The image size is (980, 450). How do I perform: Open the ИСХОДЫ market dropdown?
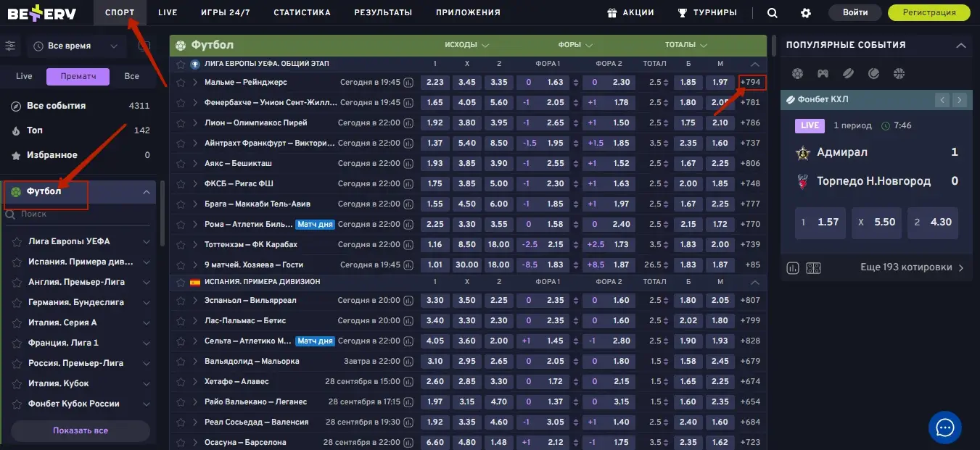[466, 45]
